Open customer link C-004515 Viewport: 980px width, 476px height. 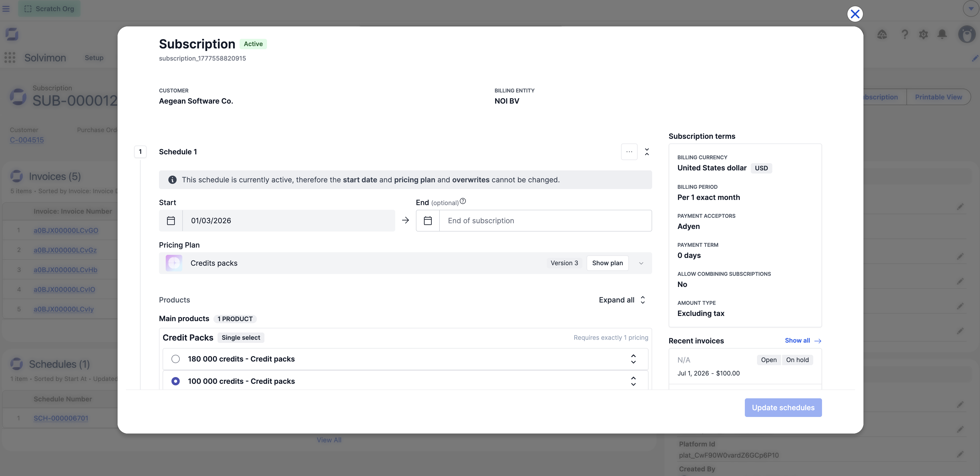click(x=27, y=140)
